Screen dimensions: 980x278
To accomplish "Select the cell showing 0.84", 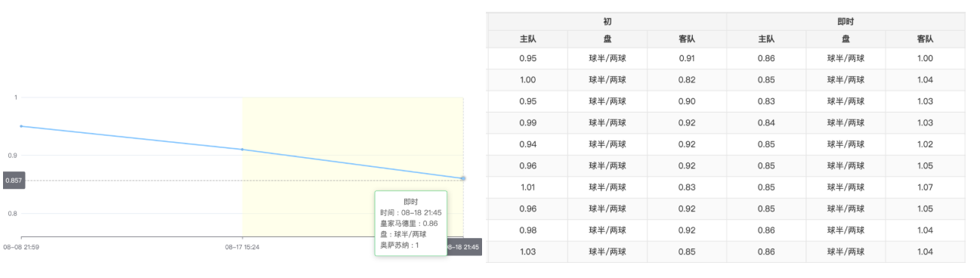I will coord(766,123).
